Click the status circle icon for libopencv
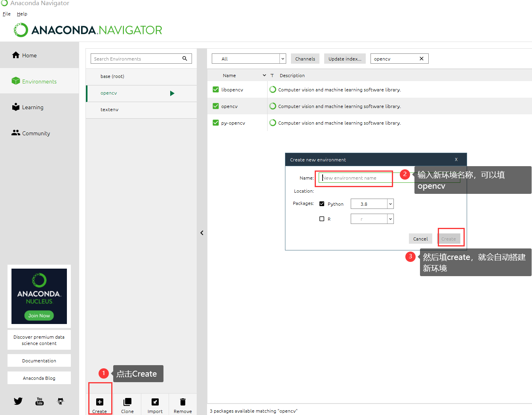Image resolution: width=532 pixels, height=415 pixels. click(x=273, y=89)
